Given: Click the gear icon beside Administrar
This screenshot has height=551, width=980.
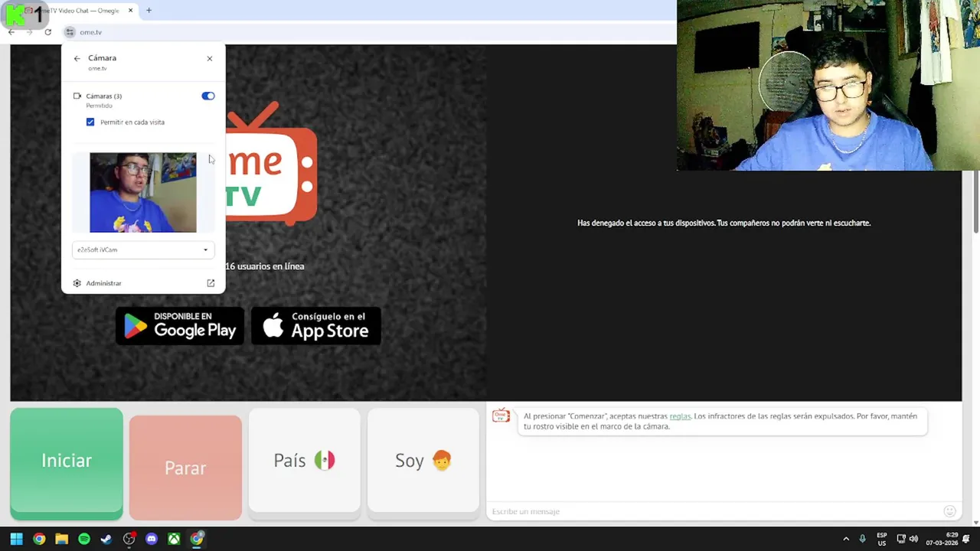Looking at the screenshot, I should coord(77,283).
